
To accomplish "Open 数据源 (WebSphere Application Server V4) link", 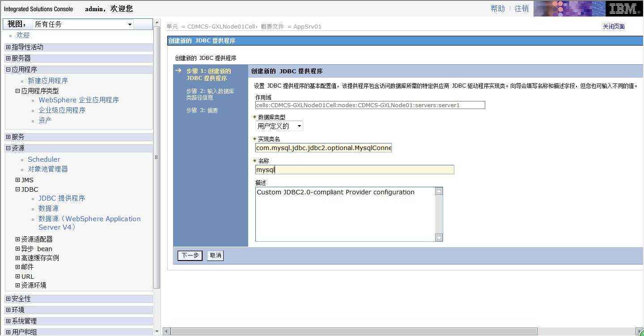I will coord(89,223).
